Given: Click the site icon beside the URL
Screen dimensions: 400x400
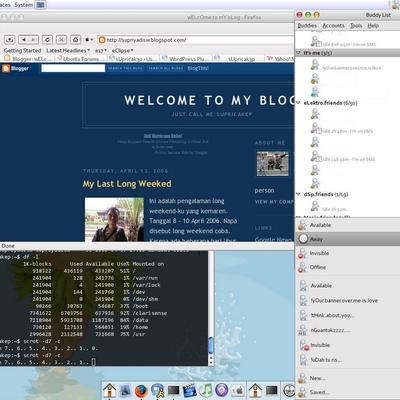Looking at the screenshot, I should 102,40.
